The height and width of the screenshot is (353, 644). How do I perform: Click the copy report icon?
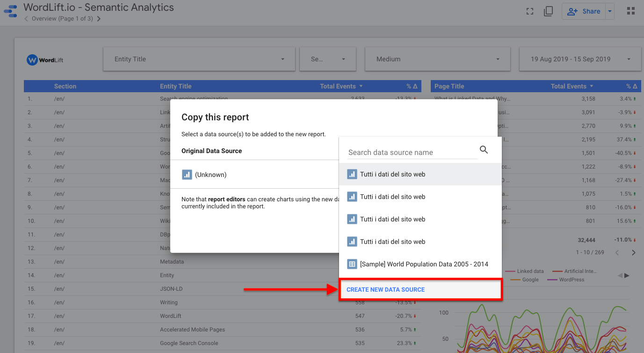tap(549, 11)
